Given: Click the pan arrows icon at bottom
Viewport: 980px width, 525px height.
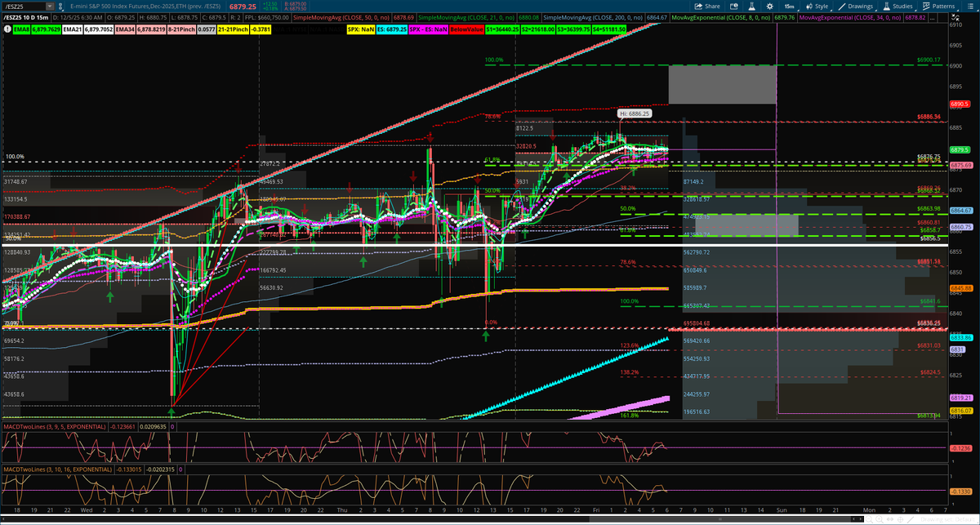Looking at the screenshot, I should tap(890, 519).
